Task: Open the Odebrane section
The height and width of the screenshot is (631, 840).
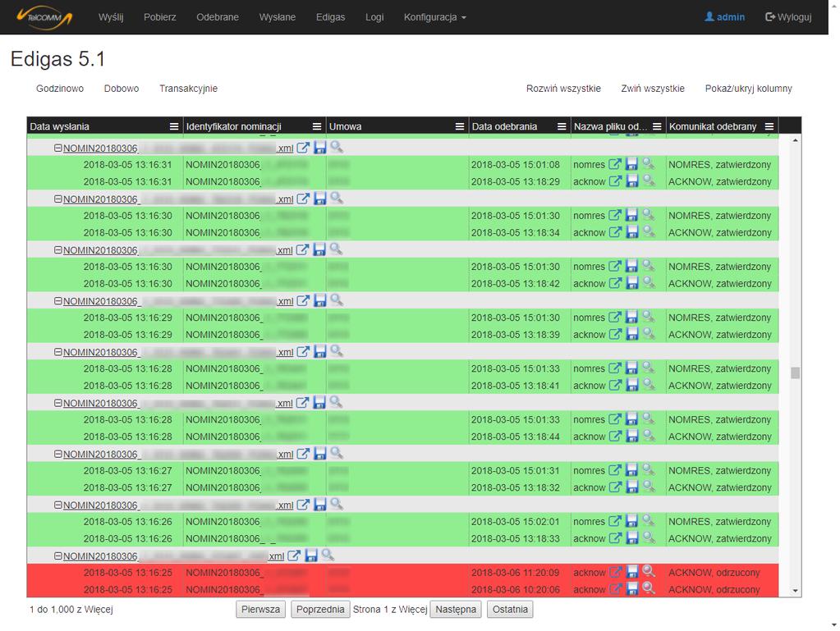Action: [x=218, y=17]
